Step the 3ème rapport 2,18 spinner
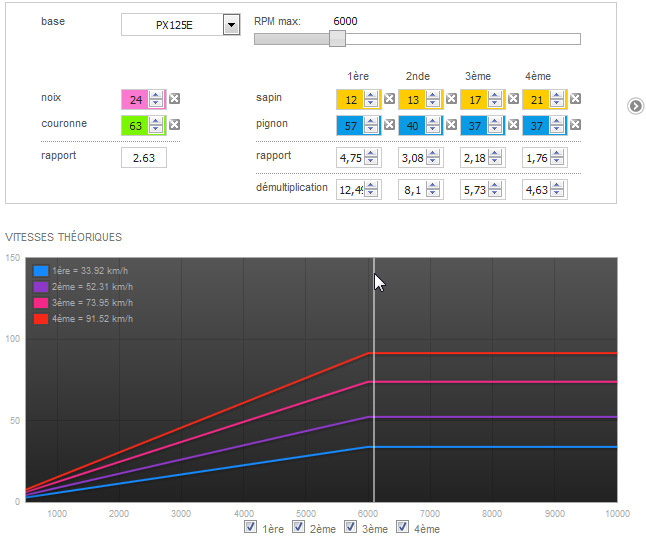Image resolution: width=646 pixels, height=543 pixels. (x=495, y=157)
